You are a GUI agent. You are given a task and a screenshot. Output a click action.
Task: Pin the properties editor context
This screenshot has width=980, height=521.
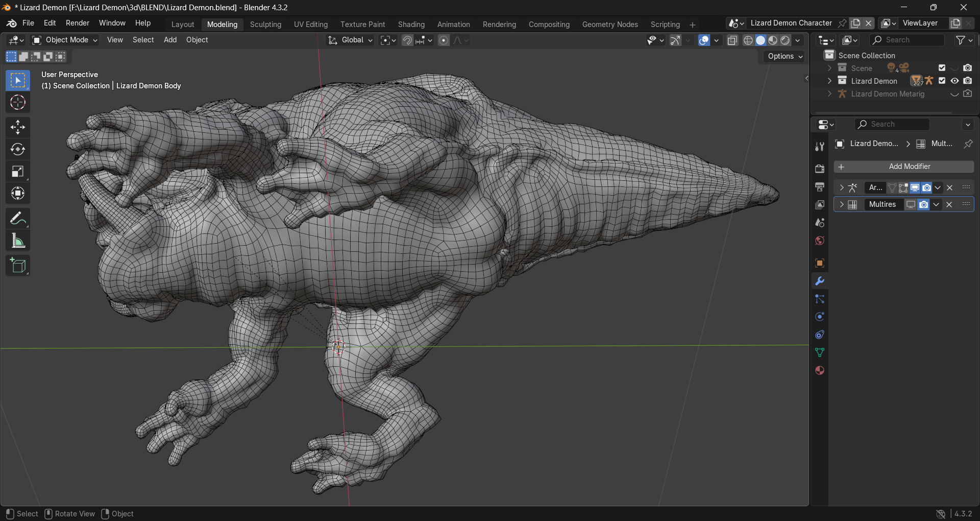[968, 144]
